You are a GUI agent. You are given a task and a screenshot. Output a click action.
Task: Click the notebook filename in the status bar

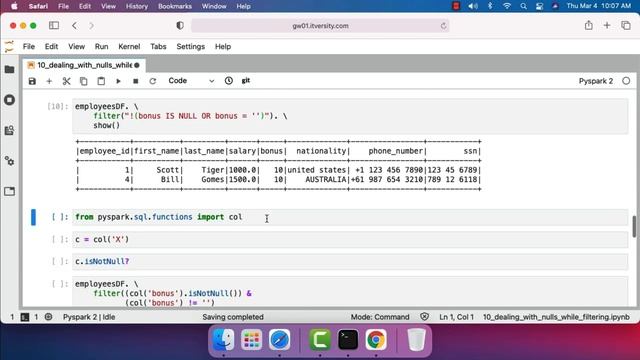(556, 317)
